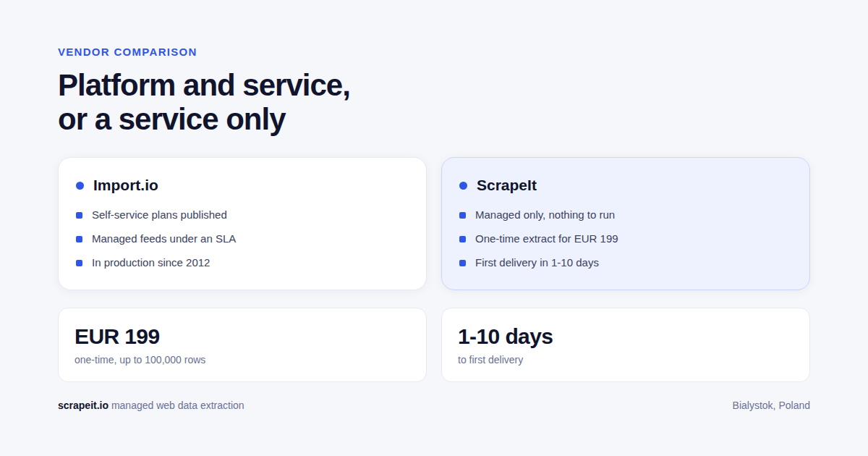The image size is (868, 456).
Task: Click bullet square beside 'In production since 2012'
Action: (79, 263)
